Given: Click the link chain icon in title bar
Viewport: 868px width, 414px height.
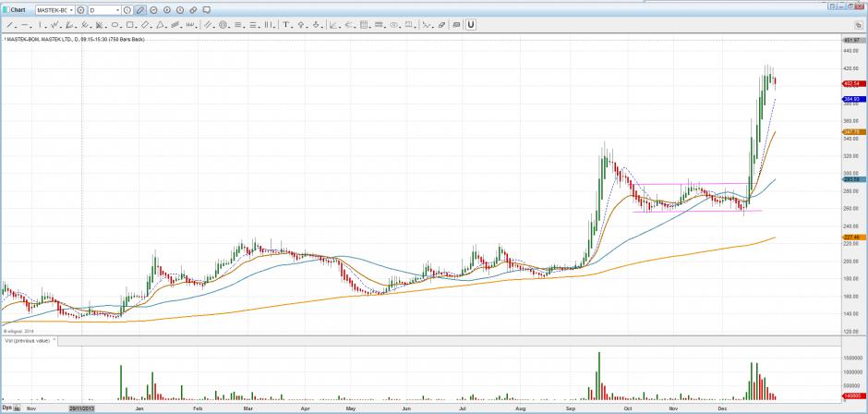Looking at the screenshot, I should click(x=193, y=10).
